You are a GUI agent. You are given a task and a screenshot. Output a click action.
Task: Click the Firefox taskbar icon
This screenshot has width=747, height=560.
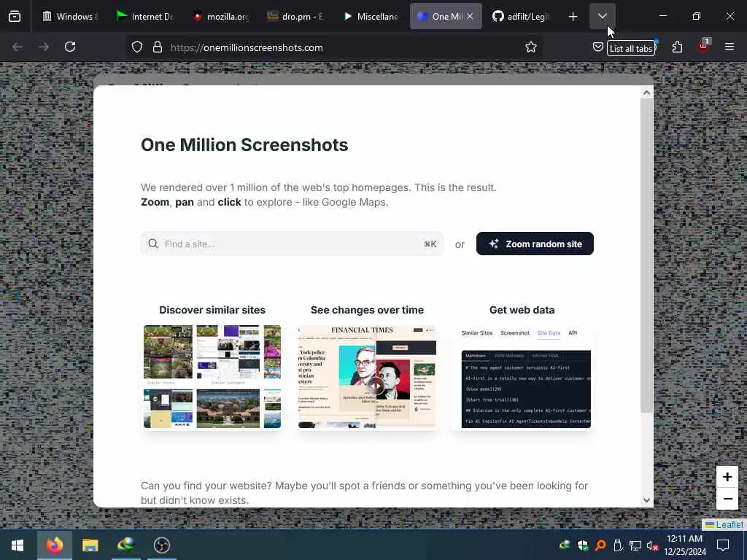54,545
